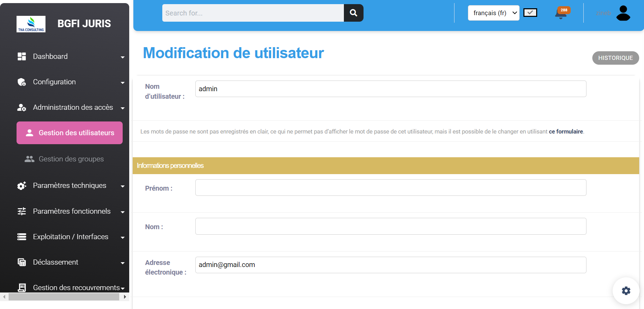644x309 pixels.
Task: Collapse the Administration des accès arrow
Action: 123,108
